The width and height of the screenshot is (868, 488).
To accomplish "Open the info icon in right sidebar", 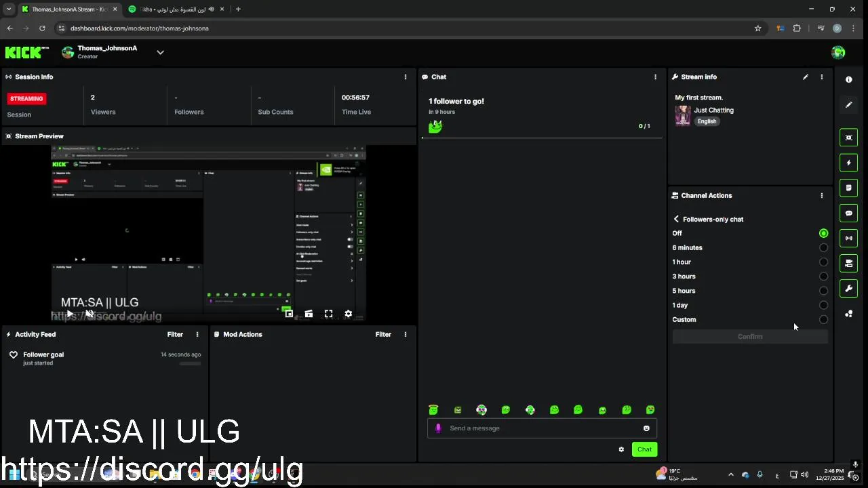I will [848, 79].
